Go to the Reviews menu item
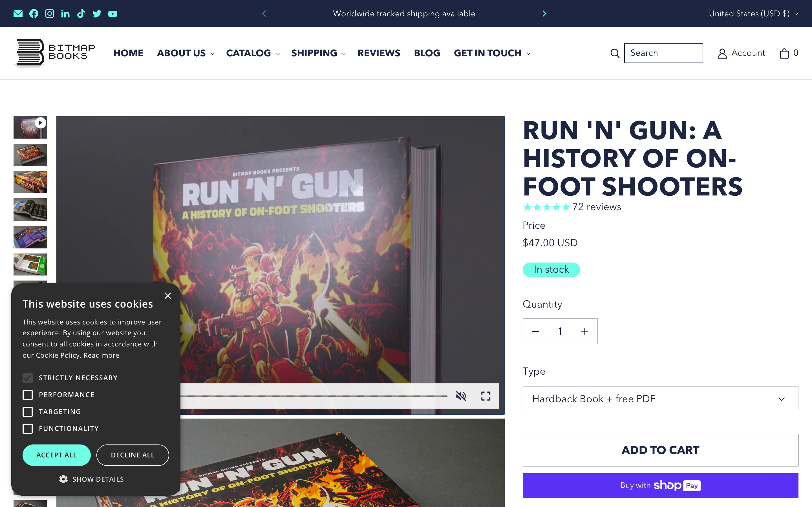This screenshot has width=812, height=507. coord(379,53)
